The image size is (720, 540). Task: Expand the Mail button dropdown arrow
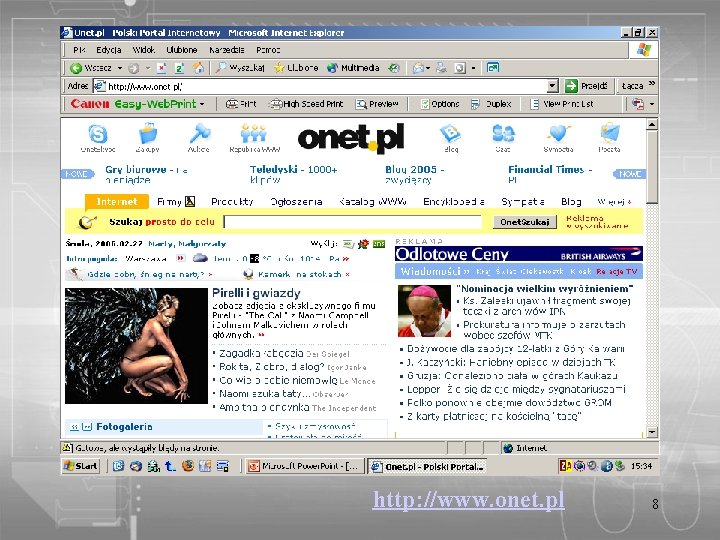(428, 68)
